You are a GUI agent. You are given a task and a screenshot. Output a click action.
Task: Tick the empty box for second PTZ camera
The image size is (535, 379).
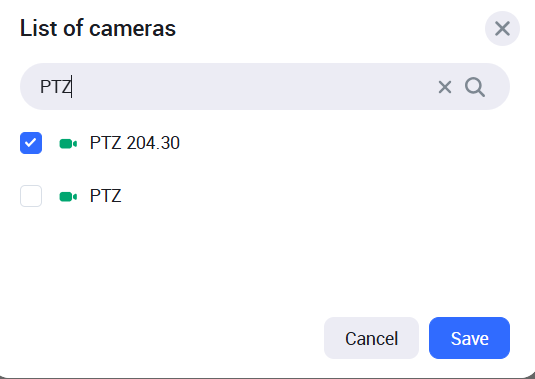click(x=31, y=196)
